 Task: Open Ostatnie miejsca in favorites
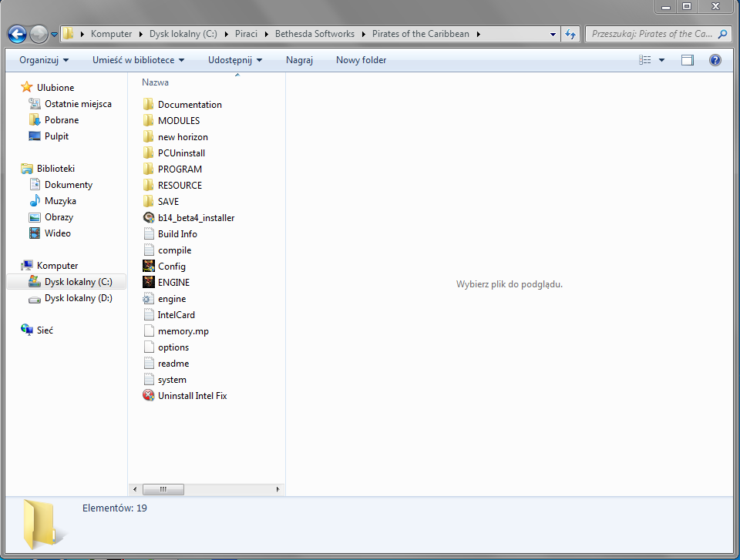click(70, 104)
